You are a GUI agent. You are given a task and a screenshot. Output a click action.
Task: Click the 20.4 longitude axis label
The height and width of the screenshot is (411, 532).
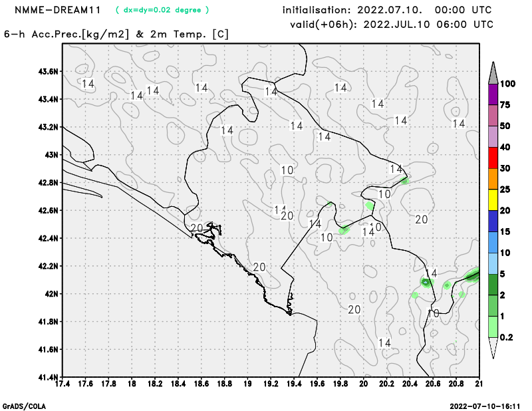pyautogui.click(x=410, y=384)
